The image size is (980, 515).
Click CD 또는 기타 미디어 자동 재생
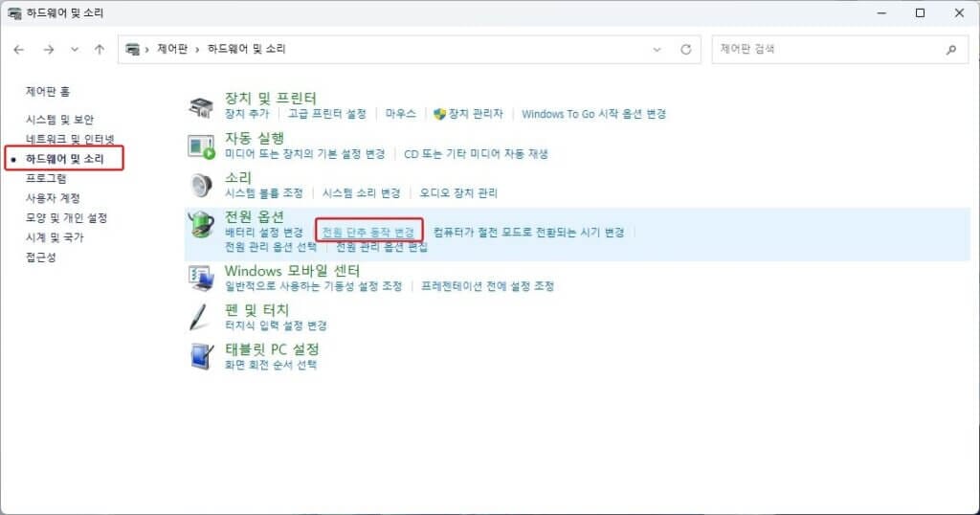pos(476,154)
